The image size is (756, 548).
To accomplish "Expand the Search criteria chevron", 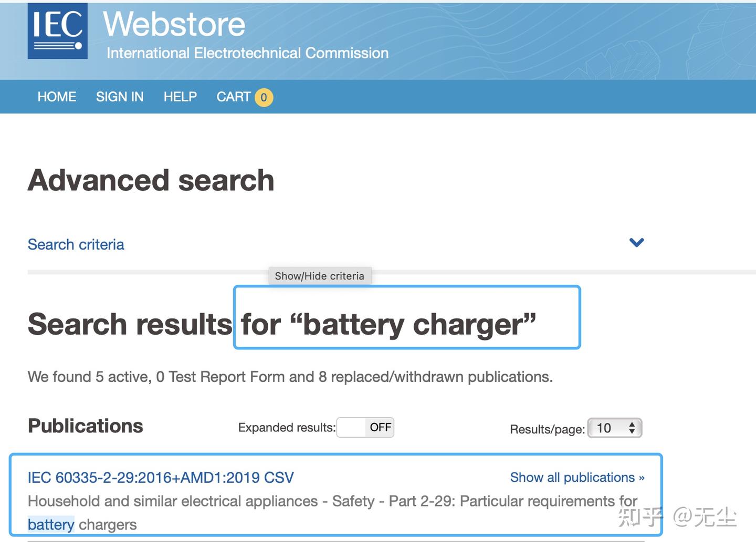I will click(x=636, y=242).
